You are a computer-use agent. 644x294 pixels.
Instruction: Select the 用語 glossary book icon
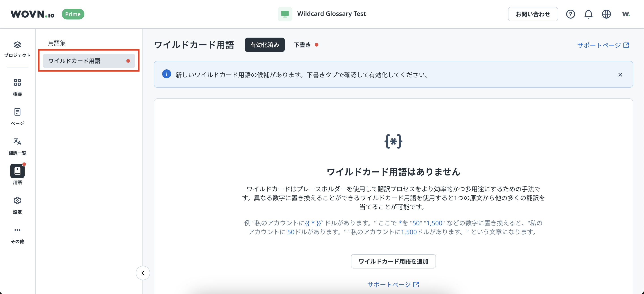pyautogui.click(x=17, y=171)
